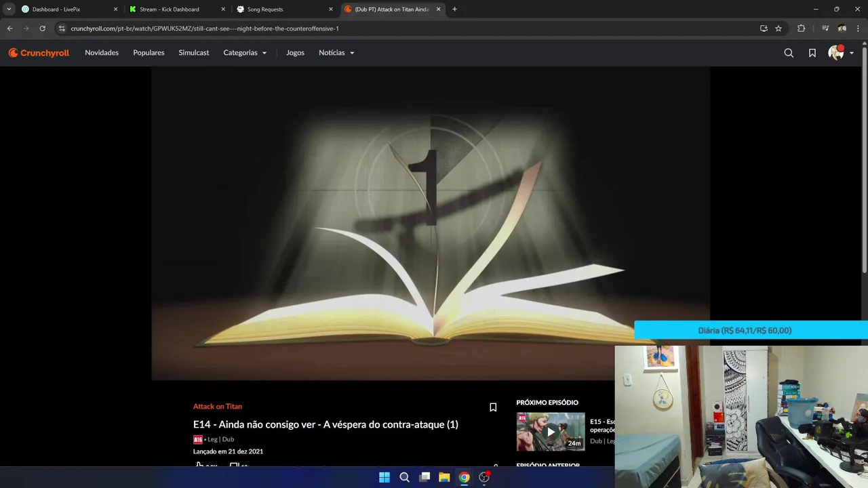Click the PRÓXIMO EPISÓDIO heading

[547, 403]
